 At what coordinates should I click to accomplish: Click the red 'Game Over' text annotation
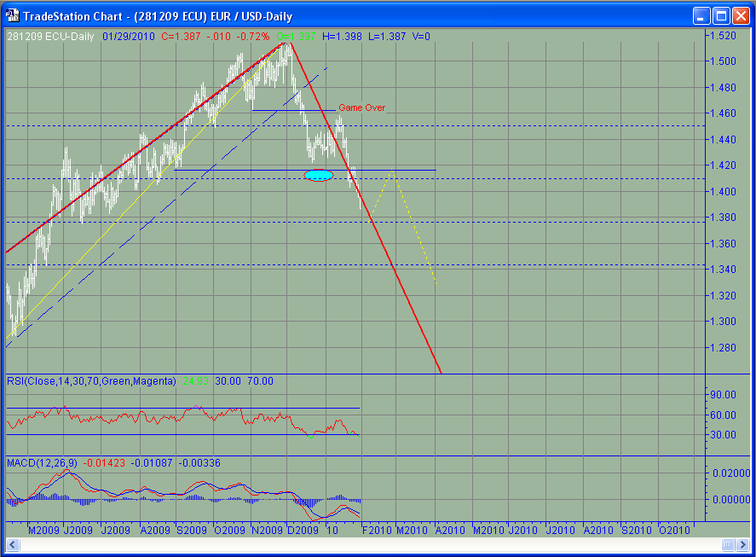tap(361, 107)
